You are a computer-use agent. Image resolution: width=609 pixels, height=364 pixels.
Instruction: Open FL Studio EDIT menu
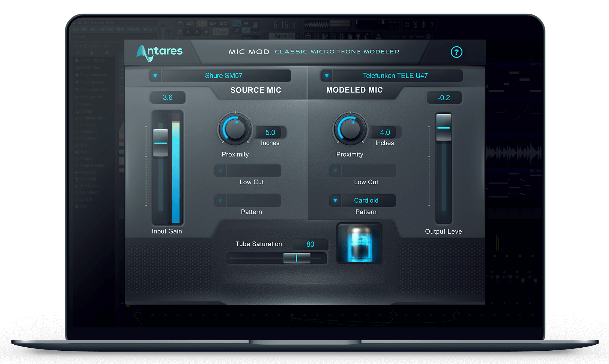coord(85,29)
